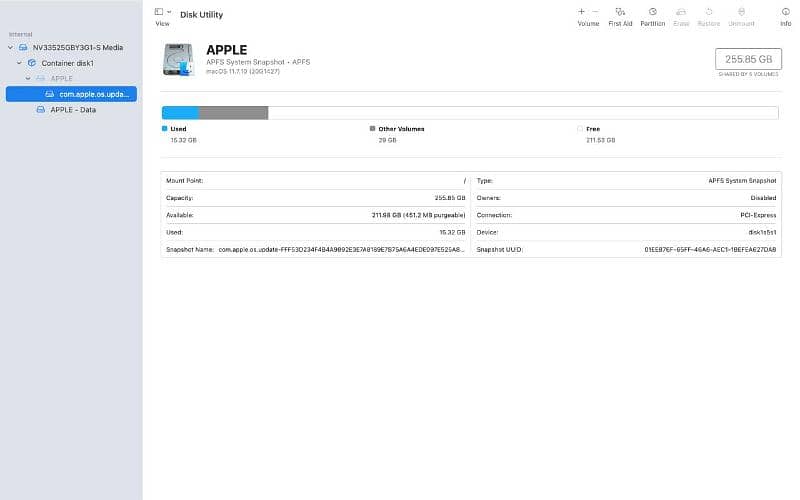The height and width of the screenshot is (500, 800).
Task: Collapse the Container disk1 node
Action: tap(19, 63)
